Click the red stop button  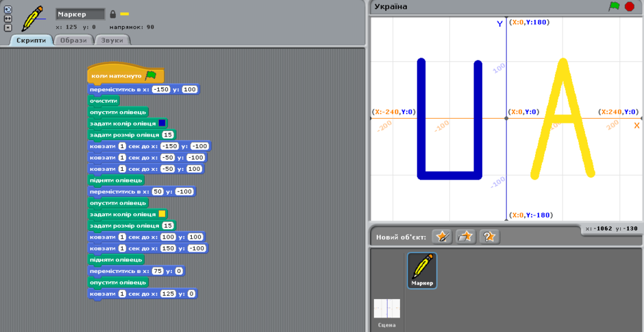629,7
